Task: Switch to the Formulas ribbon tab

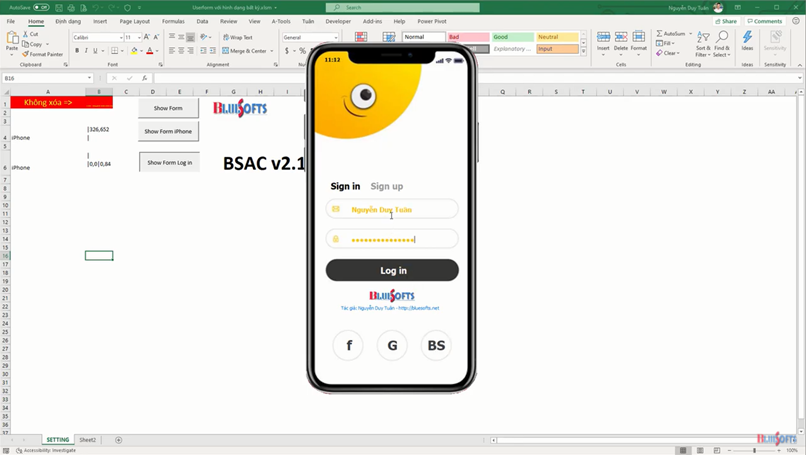Action: (x=173, y=22)
